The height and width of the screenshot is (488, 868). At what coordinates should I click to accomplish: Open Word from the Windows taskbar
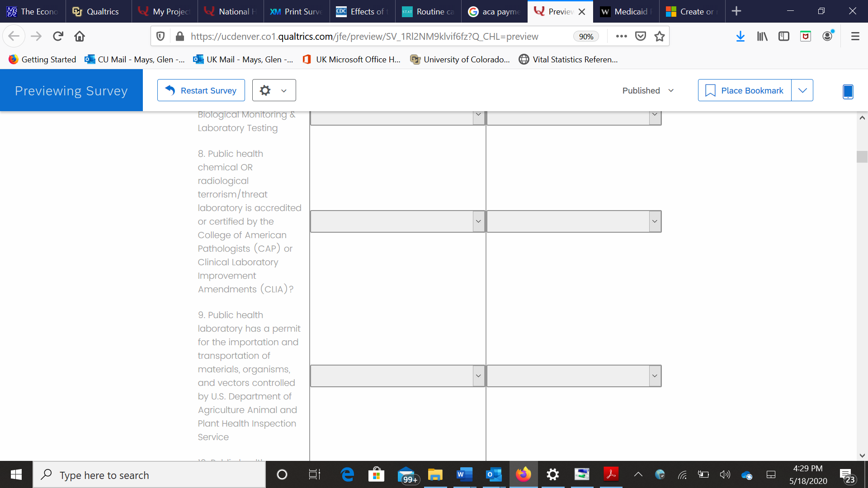click(464, 474)
